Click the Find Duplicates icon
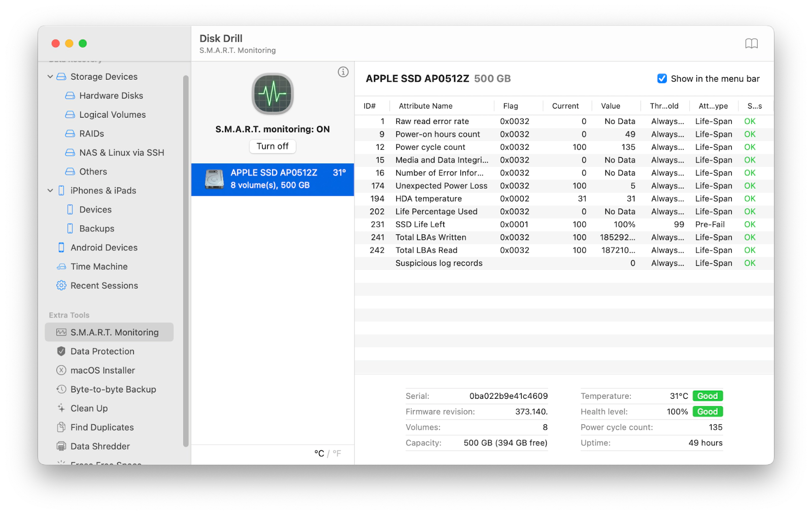 click(61, 427)
